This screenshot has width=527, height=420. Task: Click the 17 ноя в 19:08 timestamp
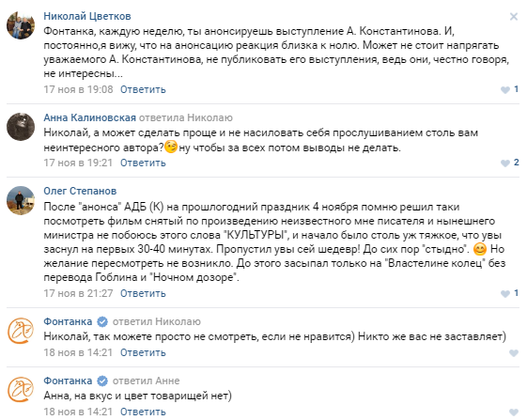[x=78, y=90]
